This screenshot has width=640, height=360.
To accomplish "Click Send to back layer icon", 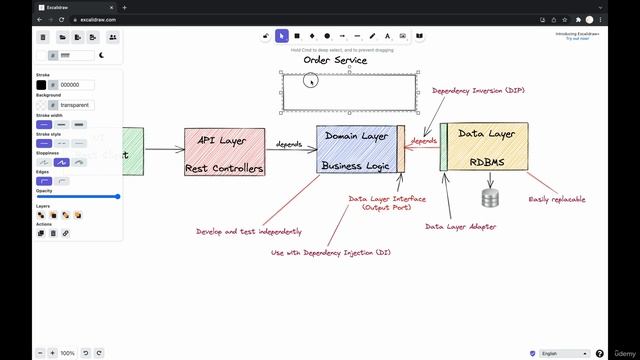I will [41, 215].
